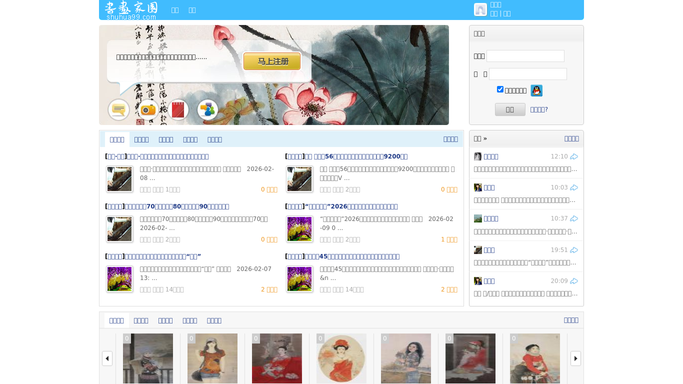Open the colorful people group icon
The image size is (683, 384).
click(207, 109)
